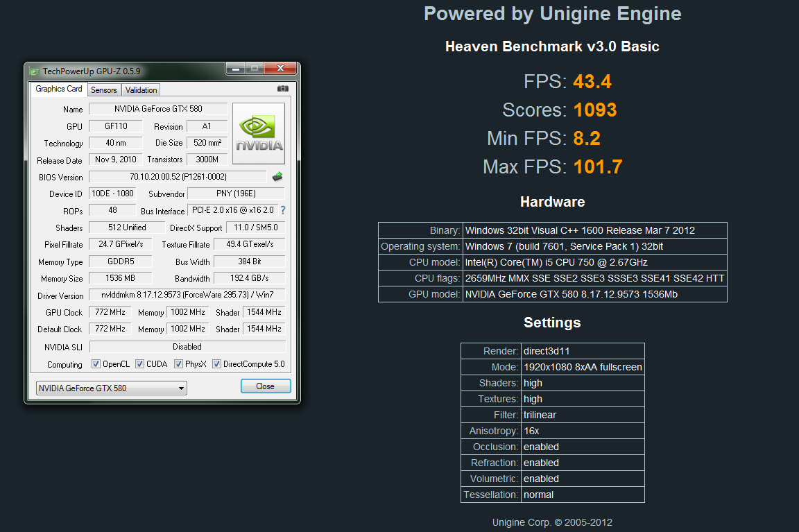Viewport: 799px width, 532px height.
Task: Minimize the GPU-Z window
Action: 235,68
